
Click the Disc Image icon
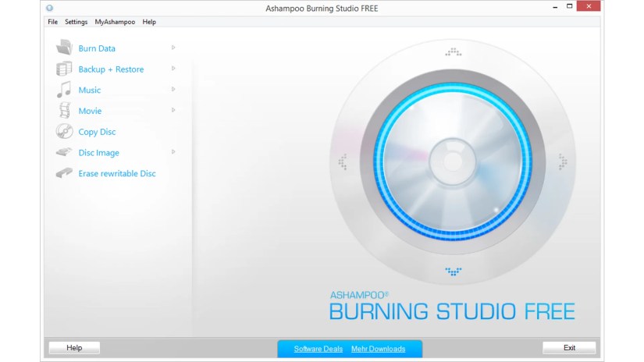pos(64,152)
